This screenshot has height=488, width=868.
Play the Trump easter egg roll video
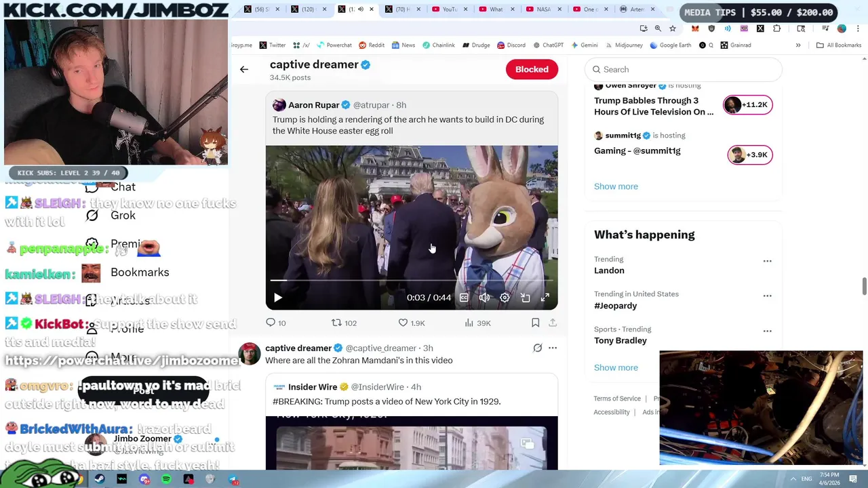pyautogui.click(x=277, y=298)
